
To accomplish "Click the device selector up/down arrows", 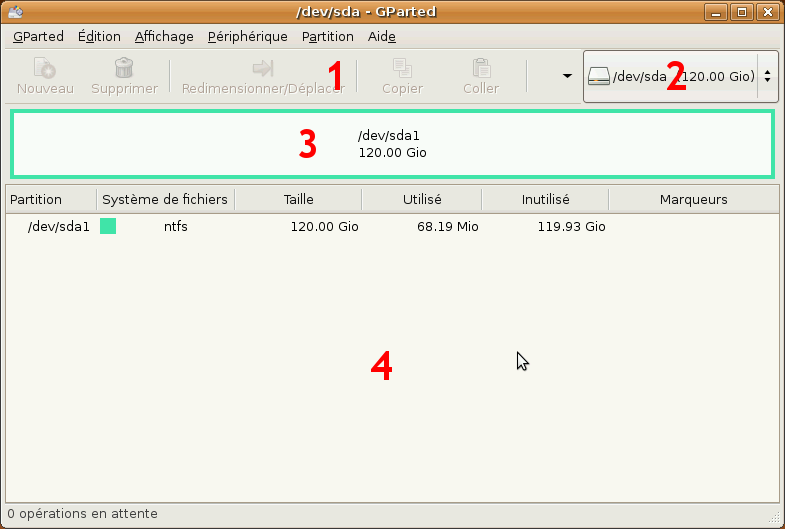I will pyautogui.click(x=767, y=77).
